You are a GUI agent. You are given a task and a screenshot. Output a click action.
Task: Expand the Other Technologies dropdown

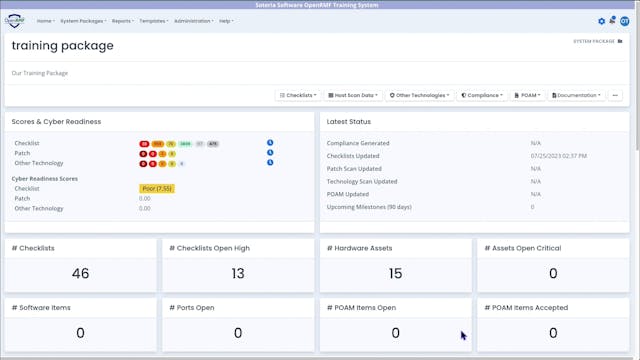tap(419, 95)
